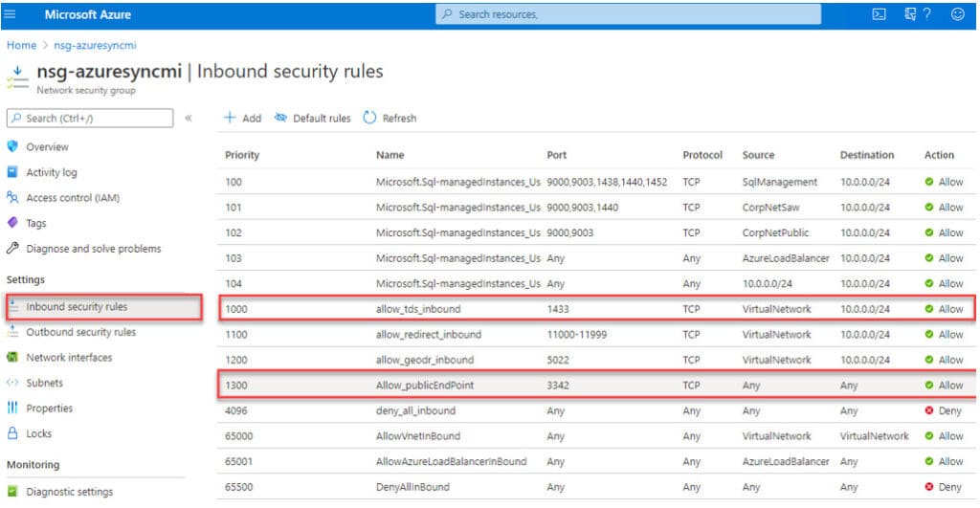Click the Outbound security rules icon
Viewport: 980px width, 508px height.
coord(12,332)
